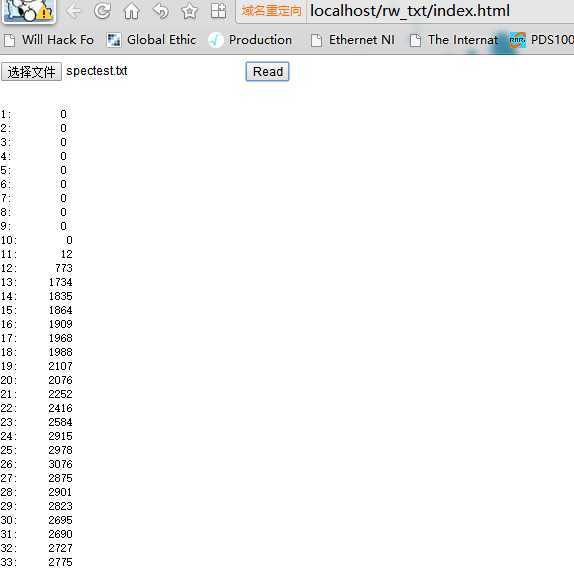Go to browser home page icon
The width and height of the screenshot is (574, 584).
coord(131,12)
